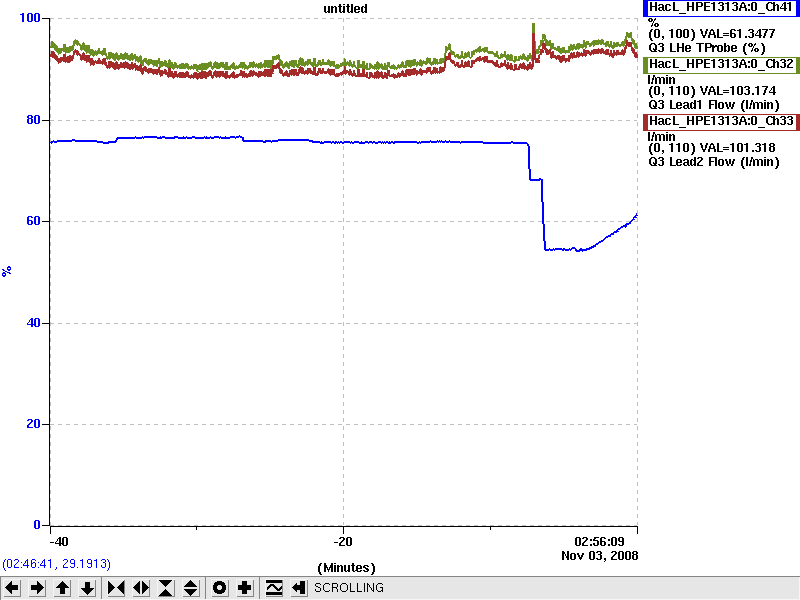Viewport: 800px width, 600px height.
Task: Click the SCROLLING status label
Action: point(349,588)
